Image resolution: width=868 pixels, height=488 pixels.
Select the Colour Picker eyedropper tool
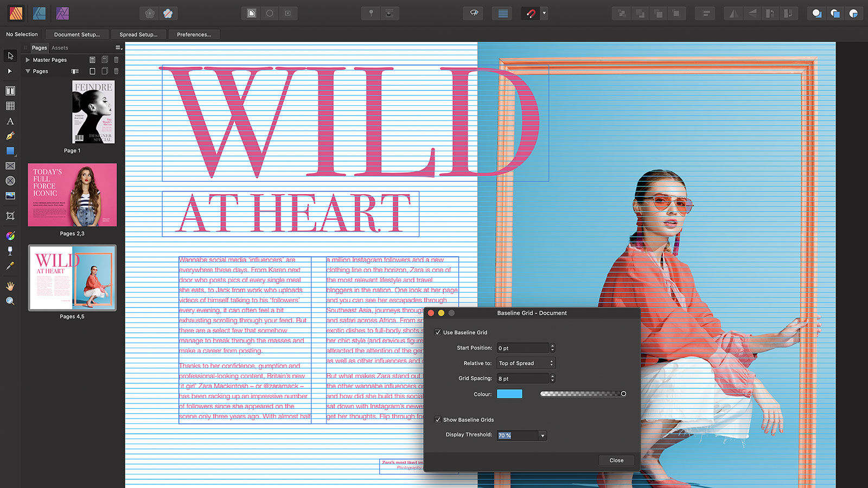click(10, 266)
